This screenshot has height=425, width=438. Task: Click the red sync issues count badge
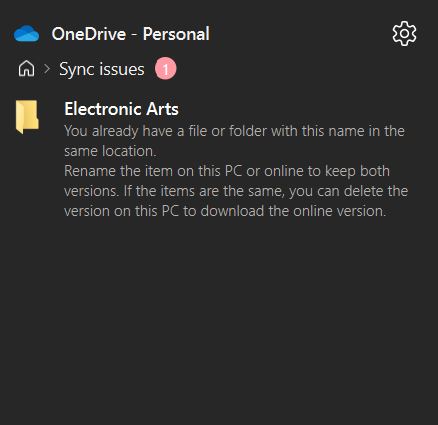point(165,69)
